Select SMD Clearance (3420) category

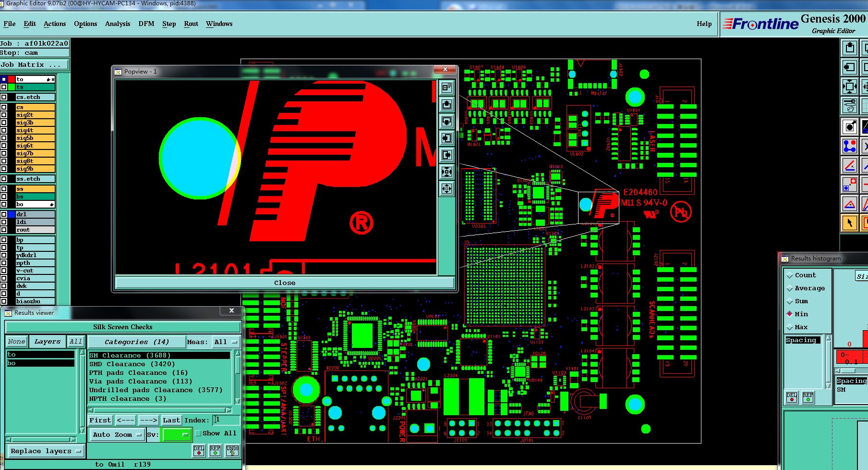pyautogui.click(x=160, y=364)
